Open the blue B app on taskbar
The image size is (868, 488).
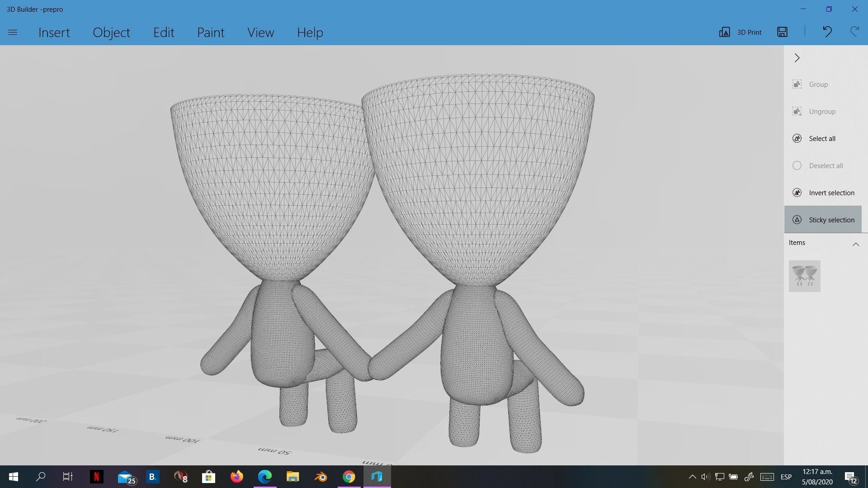[x=152, y=477]
